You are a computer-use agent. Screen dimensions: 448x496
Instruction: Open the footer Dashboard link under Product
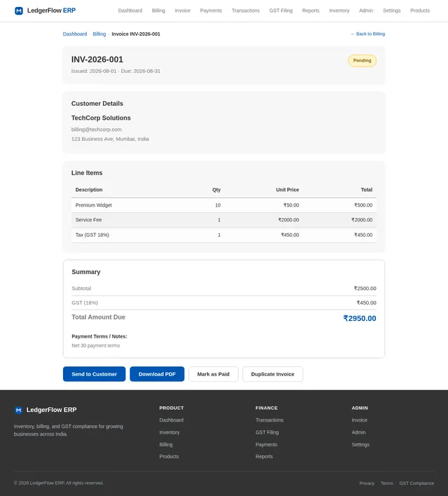point(171,420)
